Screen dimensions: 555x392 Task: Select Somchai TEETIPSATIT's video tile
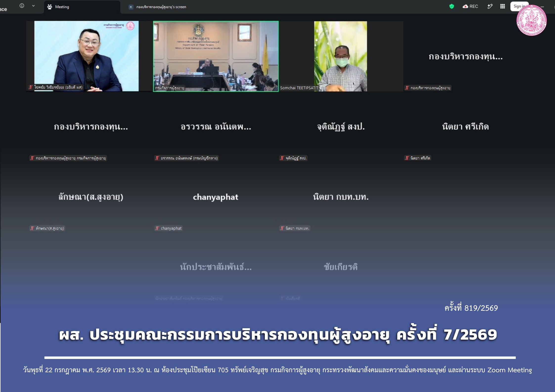pyautogui.click(x=341, y=56)
